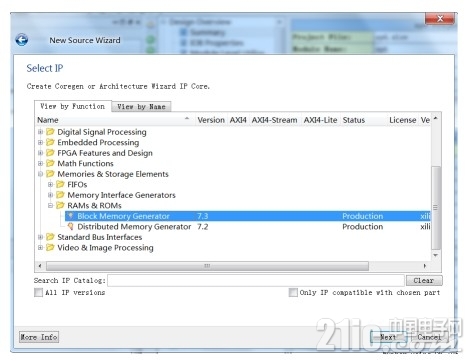Click the More Info button
Screen dimensions: 470x361
pyautogui.click(x=39, y=337)
